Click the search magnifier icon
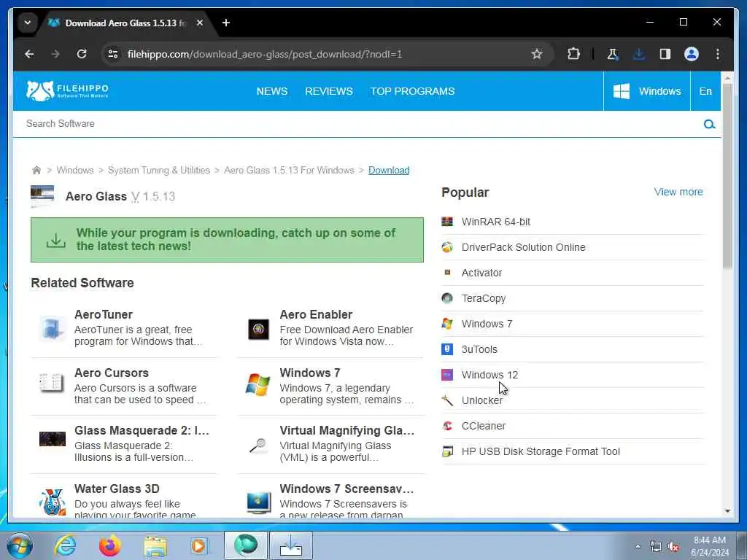The height and width of the screenshot is (560, 747). coord(709,124)
